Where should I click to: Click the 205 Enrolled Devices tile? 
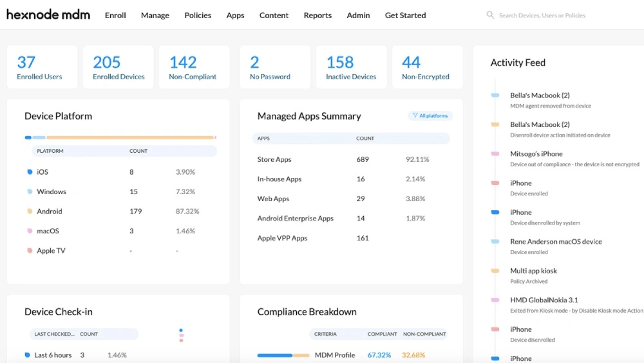pos(118,67)
